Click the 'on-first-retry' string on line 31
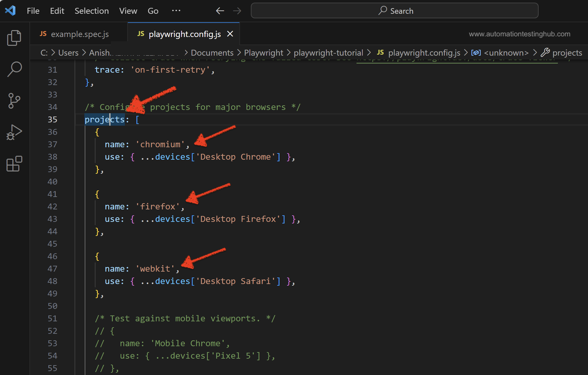This screenshot has height=375, width=588. coord(170,70)
